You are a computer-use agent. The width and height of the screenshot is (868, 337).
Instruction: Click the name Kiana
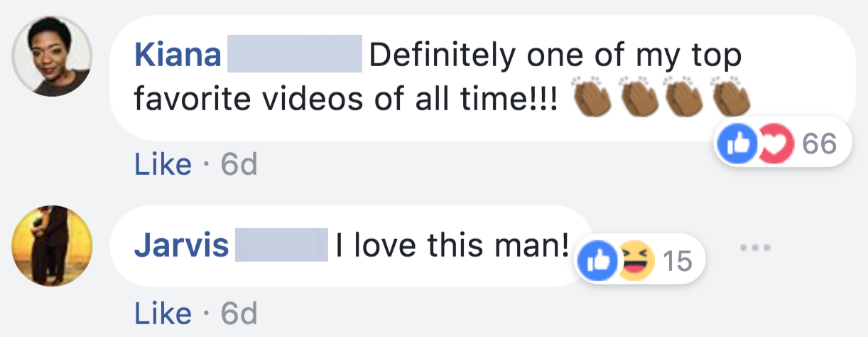(178, 55)
